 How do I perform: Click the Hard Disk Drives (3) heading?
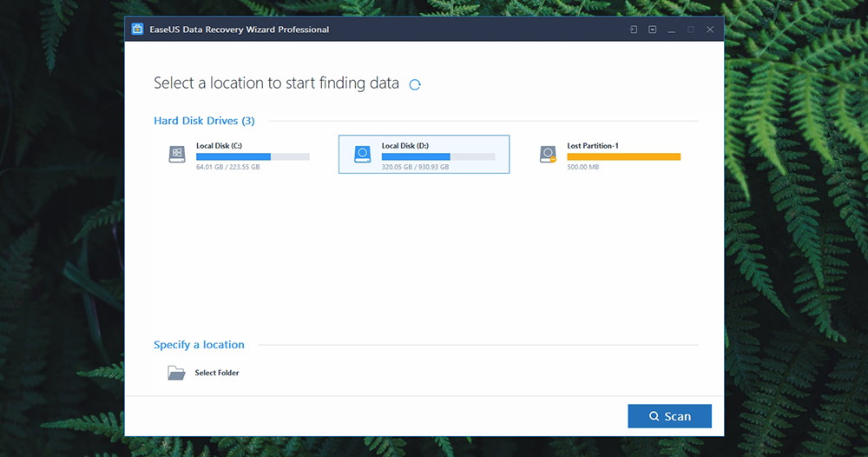[x=204, y=121]
